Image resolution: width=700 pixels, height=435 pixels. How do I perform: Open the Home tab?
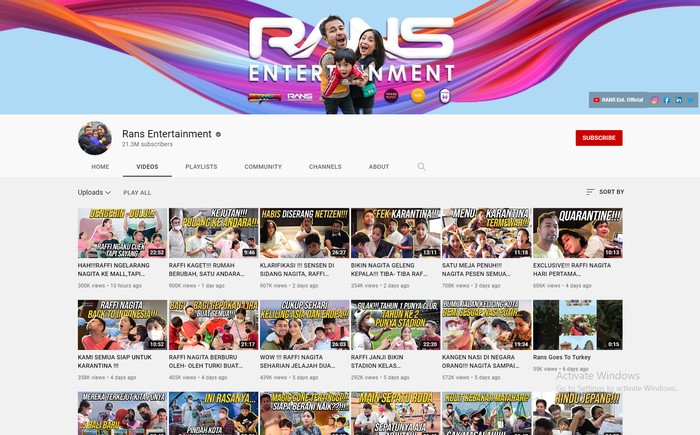point(100,167)
